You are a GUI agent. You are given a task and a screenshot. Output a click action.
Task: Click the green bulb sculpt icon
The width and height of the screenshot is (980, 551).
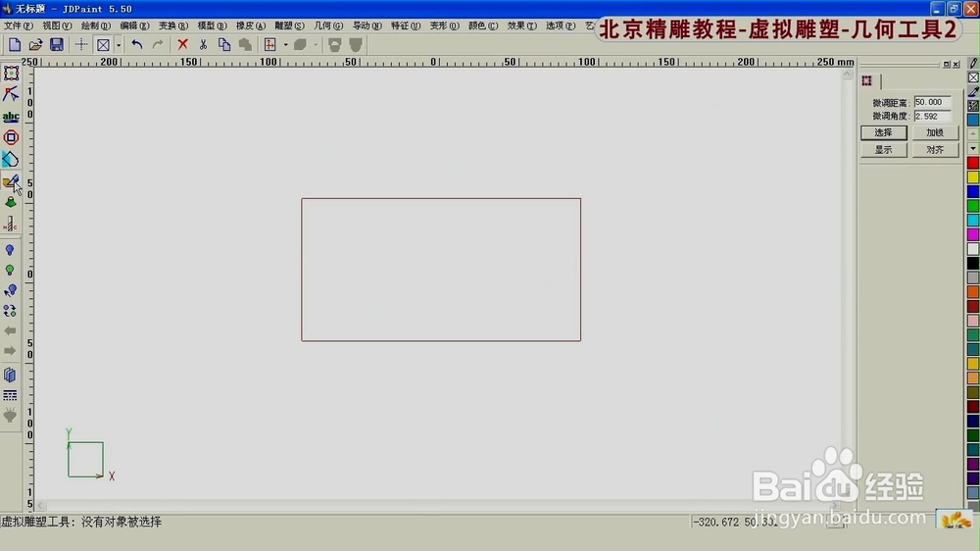coord(10,271)
